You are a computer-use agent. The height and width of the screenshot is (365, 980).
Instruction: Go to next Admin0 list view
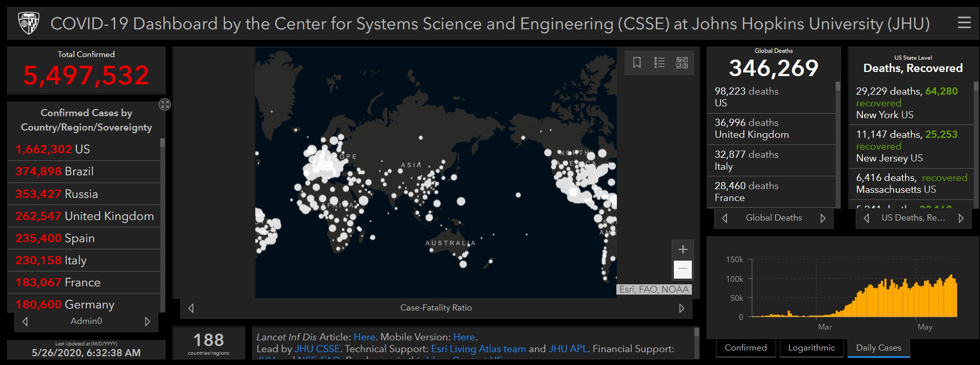147,321
